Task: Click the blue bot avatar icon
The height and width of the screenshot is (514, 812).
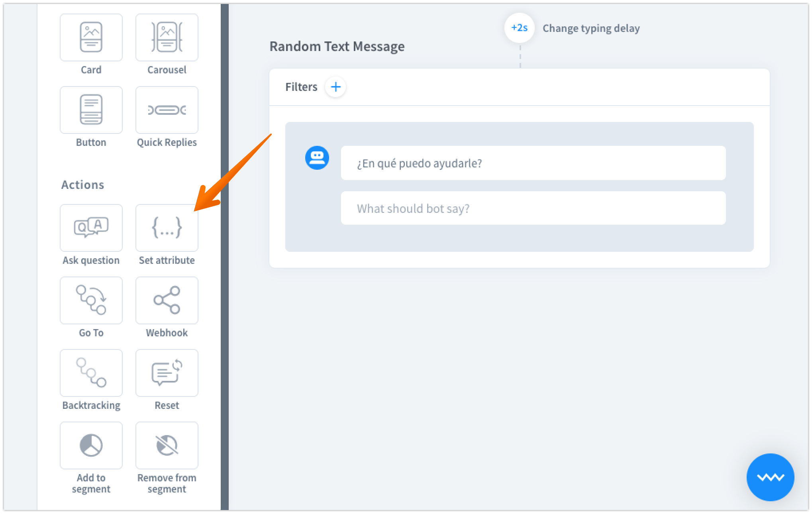Action: pyautogui.click(x=317, y=158)
